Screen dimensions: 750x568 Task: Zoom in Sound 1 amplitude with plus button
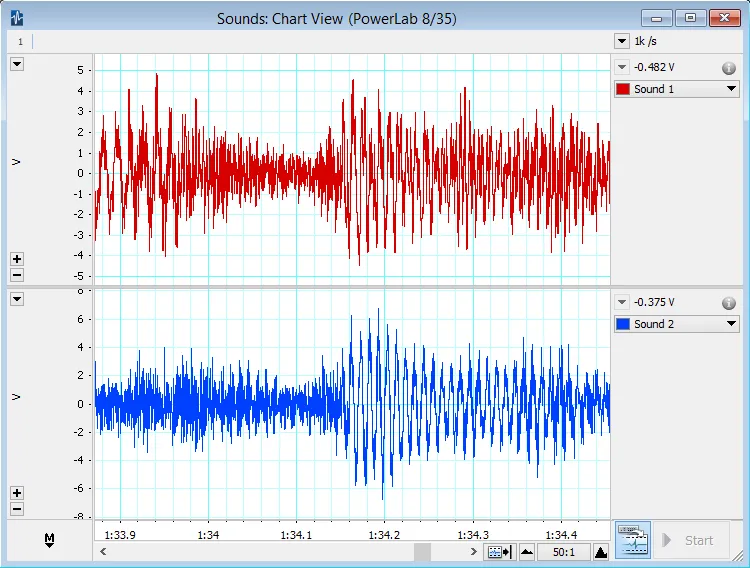coord(17,259)
